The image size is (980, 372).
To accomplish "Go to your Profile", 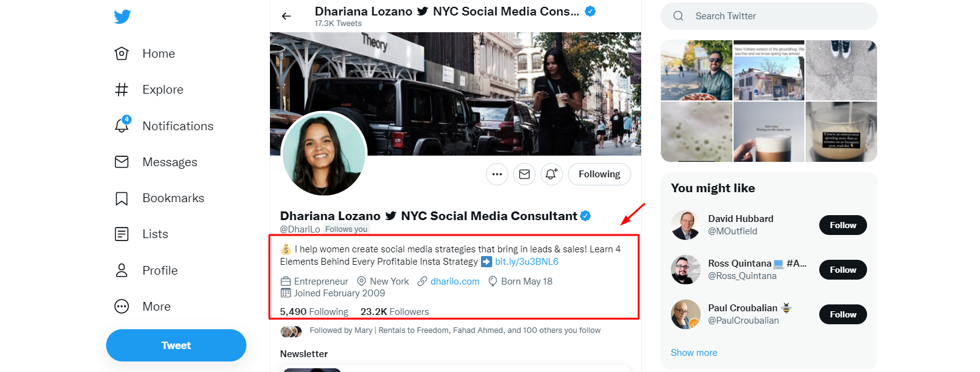I will (160, 270).
